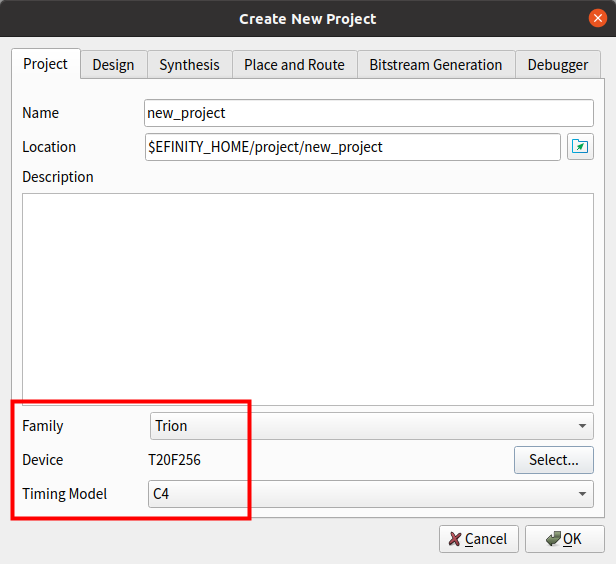
Task: Confirm with the OK button
Action: (565, 539)
